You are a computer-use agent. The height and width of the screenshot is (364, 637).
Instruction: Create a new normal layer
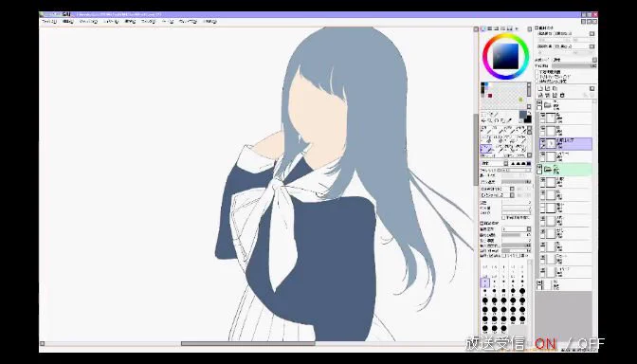[540, 88]
